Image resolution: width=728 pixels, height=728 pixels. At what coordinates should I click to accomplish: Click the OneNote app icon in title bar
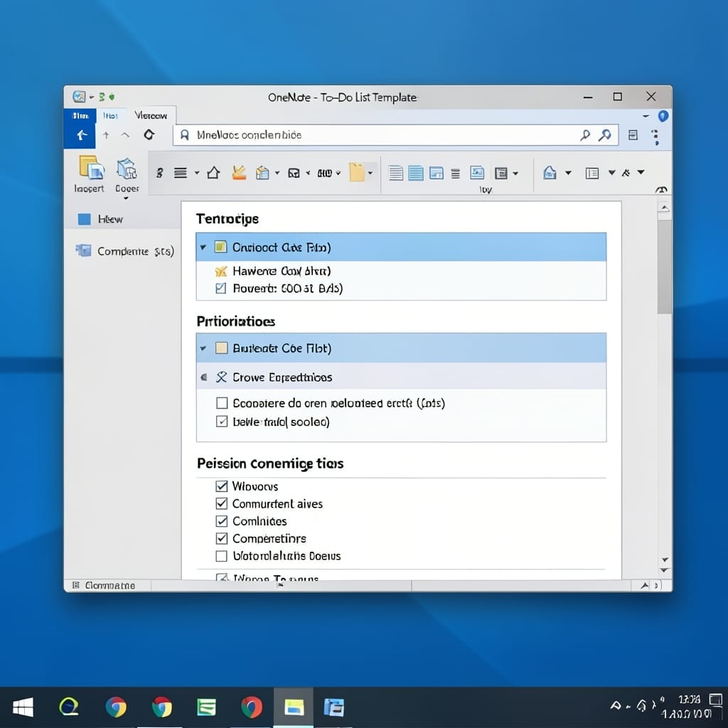(79, 97)
